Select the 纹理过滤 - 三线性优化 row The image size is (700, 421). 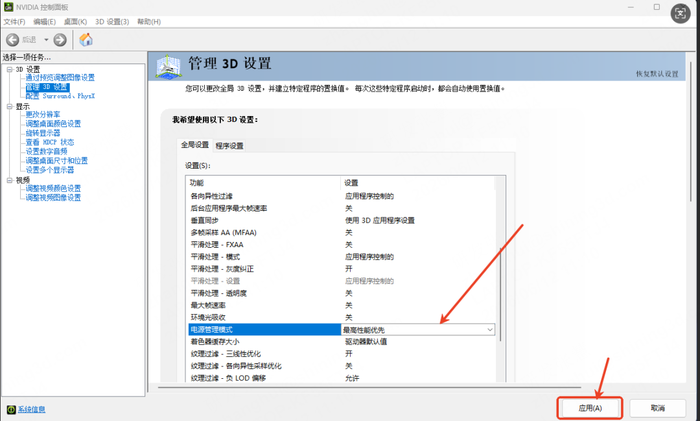coord(342,354)
